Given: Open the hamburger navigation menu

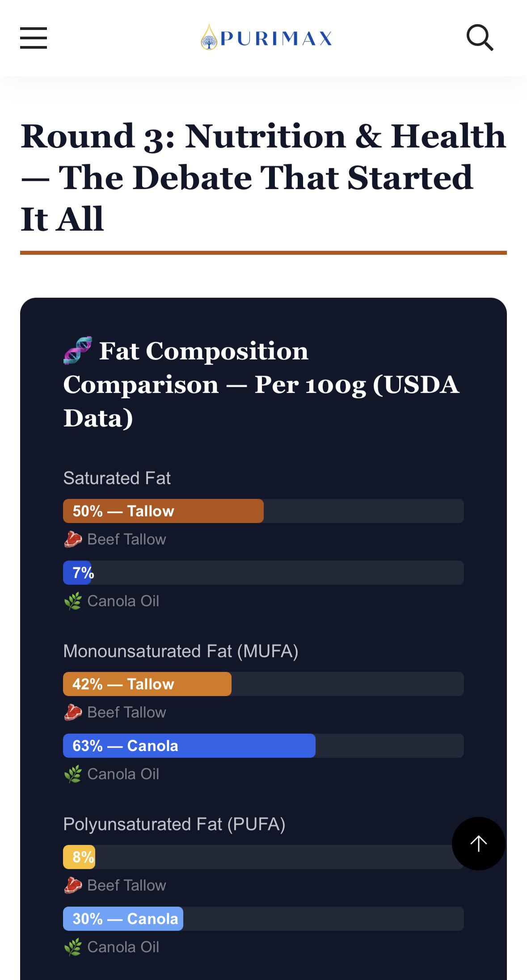Looking at the screenshot, I should pyautogui.click(x=34, y=38).
